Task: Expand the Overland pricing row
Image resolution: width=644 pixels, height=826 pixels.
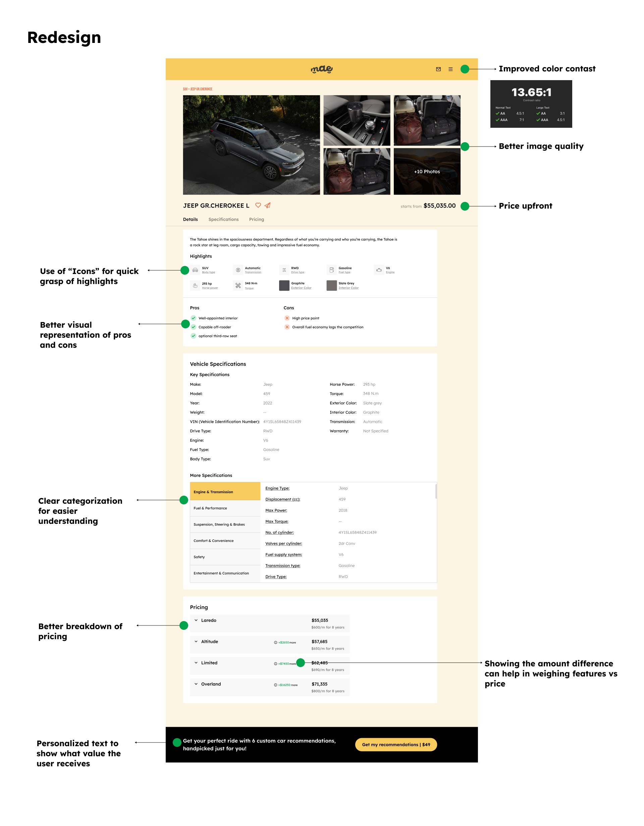Action: coord(196,684)
